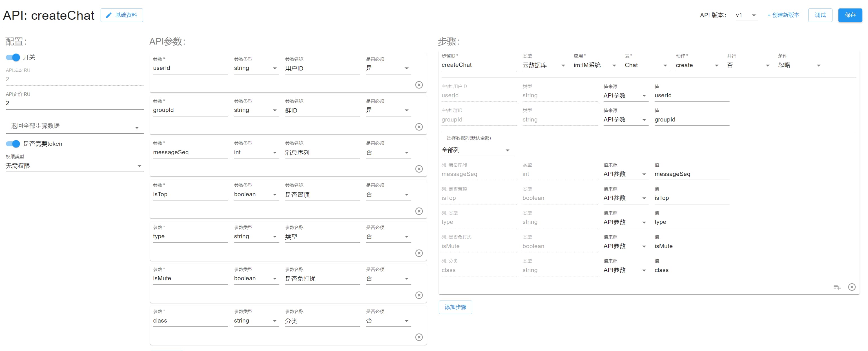Delete the createChat step
The width and height of the screenshot is (868, 351).
click(x=851, y=287)
